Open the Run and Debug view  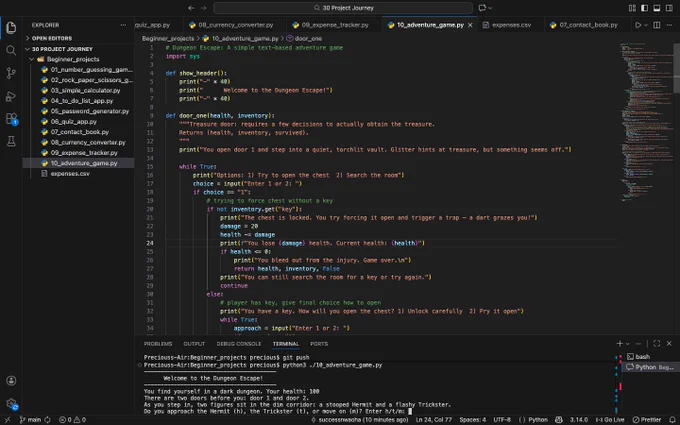tap(11, 96)
